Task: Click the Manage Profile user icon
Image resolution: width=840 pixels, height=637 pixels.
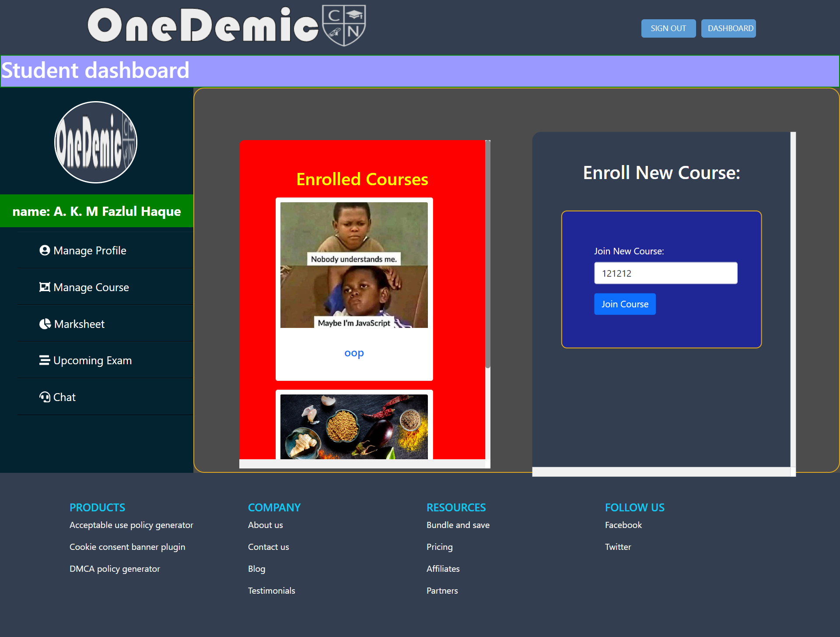Action: click(44, 250)
